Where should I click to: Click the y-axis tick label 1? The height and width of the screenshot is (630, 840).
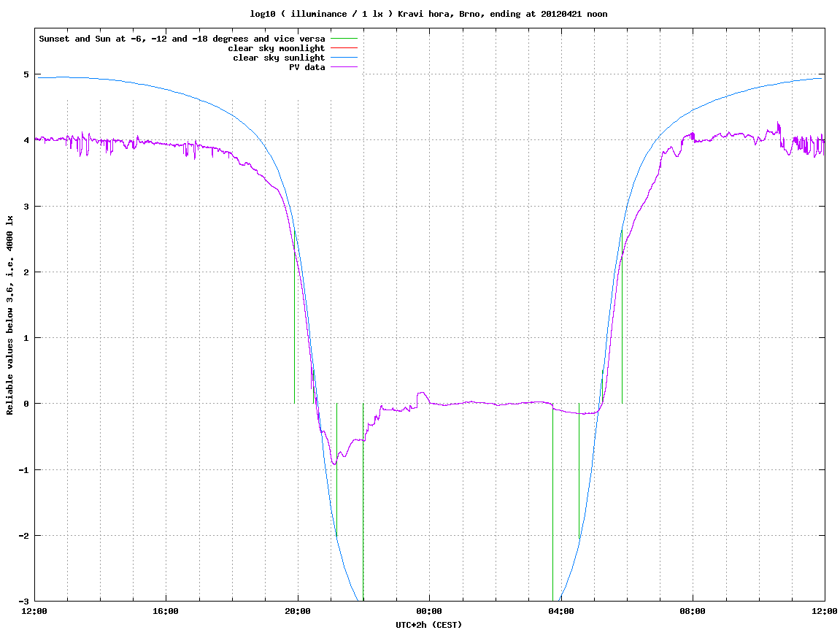(26, 338)
